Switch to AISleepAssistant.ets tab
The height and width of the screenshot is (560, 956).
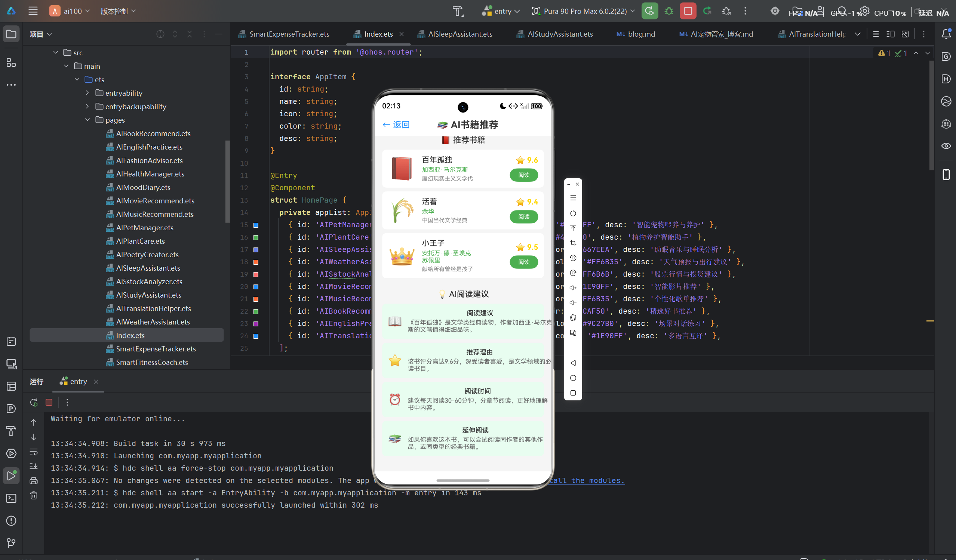coord(455,34)
